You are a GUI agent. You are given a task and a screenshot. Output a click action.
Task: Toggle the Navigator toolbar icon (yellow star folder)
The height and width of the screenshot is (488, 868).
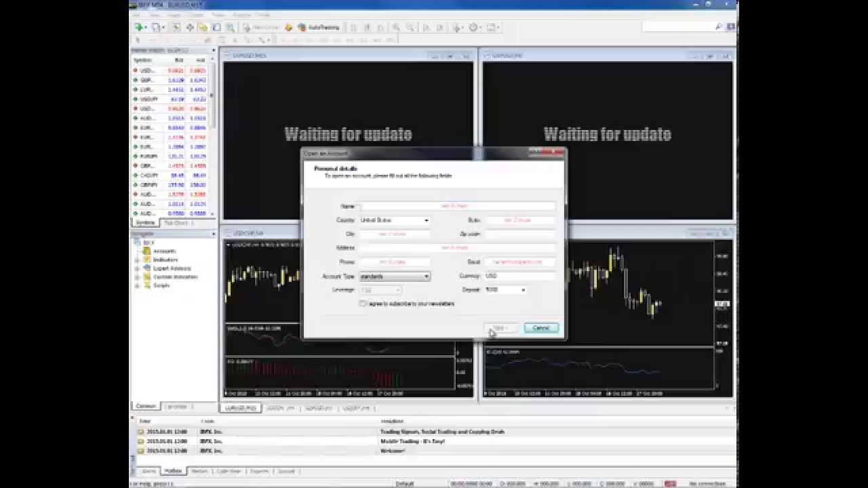(203, 27)
